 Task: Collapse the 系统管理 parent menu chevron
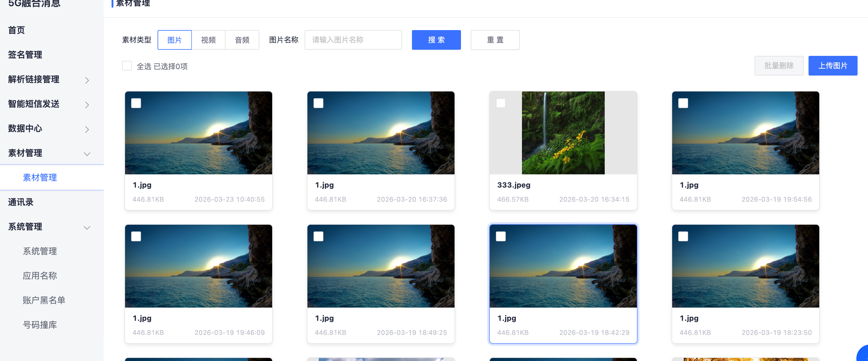click(x=87, y=227)
